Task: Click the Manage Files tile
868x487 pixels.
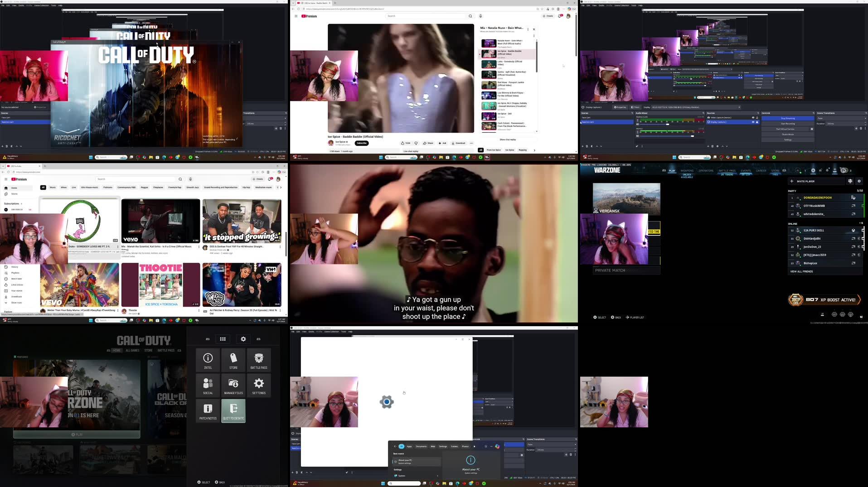Action: pyautogui.click(x=233, y=385)
